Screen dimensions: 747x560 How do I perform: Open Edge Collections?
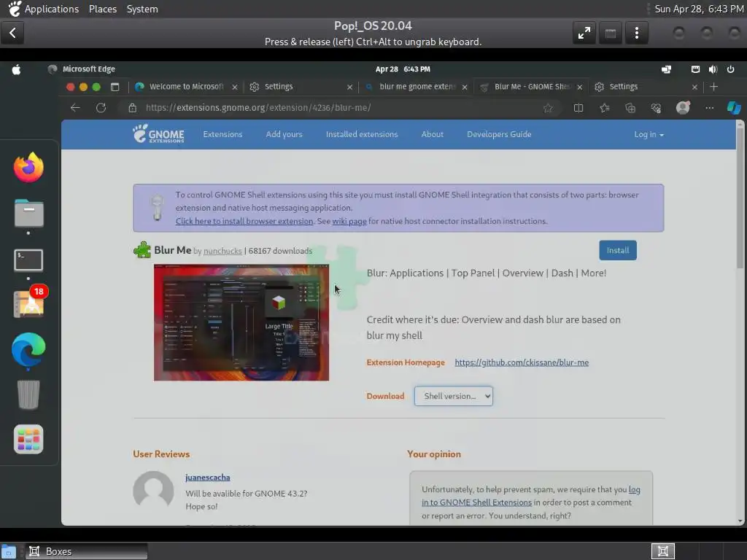(630, 108)
